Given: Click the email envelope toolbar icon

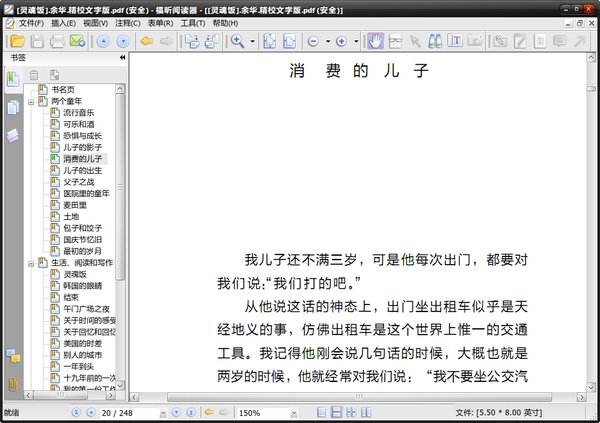Looking at the screenshot, I should 77,41.
